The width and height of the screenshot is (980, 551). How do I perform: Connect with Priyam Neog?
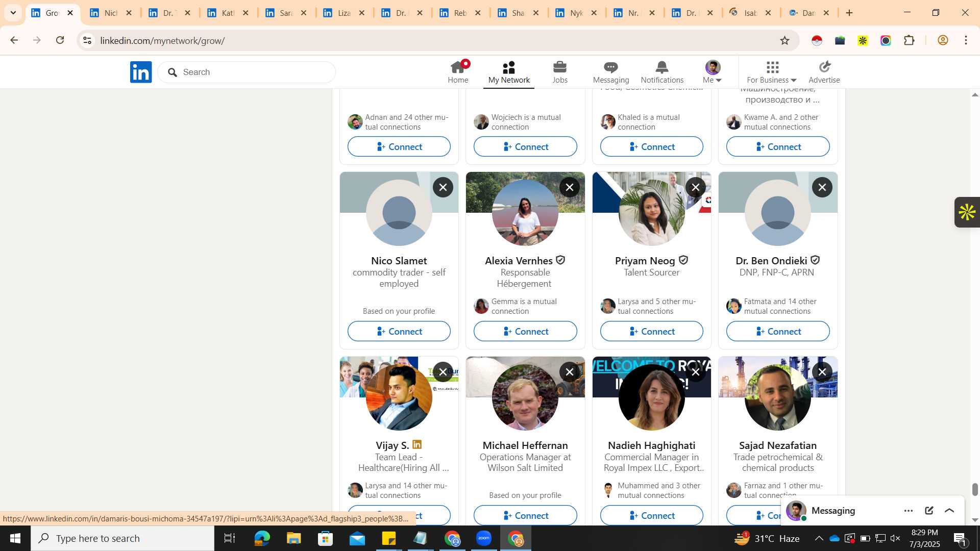click(652, 331)
